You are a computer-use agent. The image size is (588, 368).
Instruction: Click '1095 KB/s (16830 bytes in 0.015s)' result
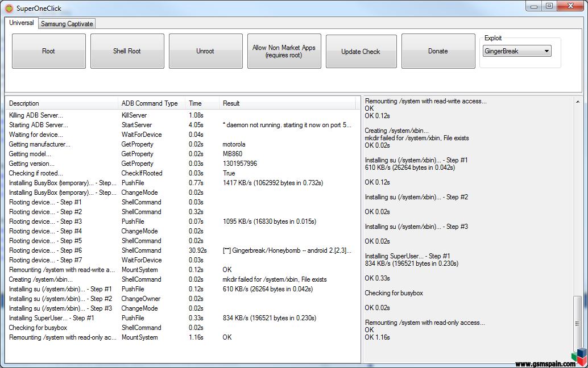tap(269, 221)
